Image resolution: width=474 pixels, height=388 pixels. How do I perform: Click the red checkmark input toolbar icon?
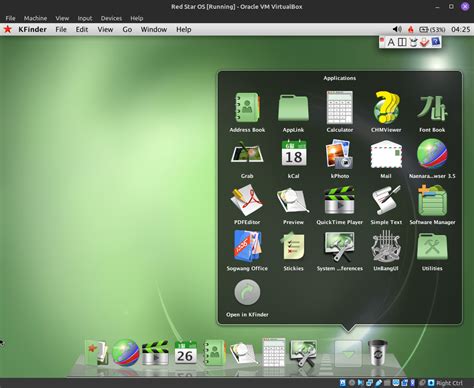[424, 42]
